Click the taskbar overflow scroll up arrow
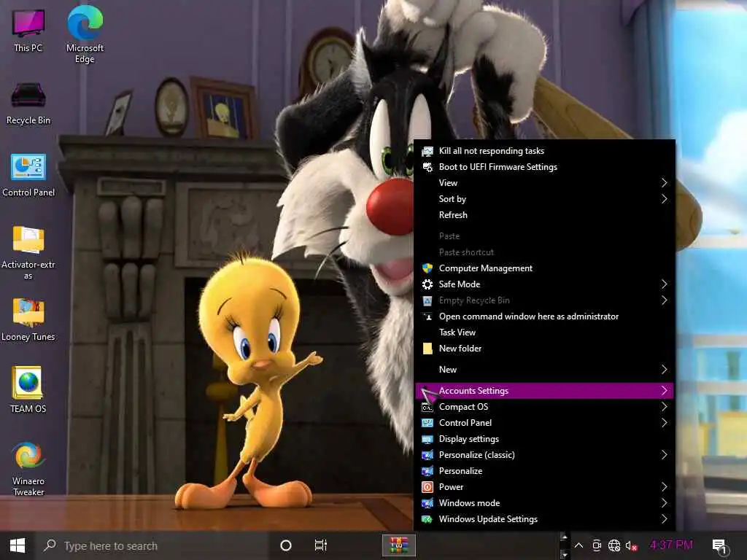 click(564, 537)
